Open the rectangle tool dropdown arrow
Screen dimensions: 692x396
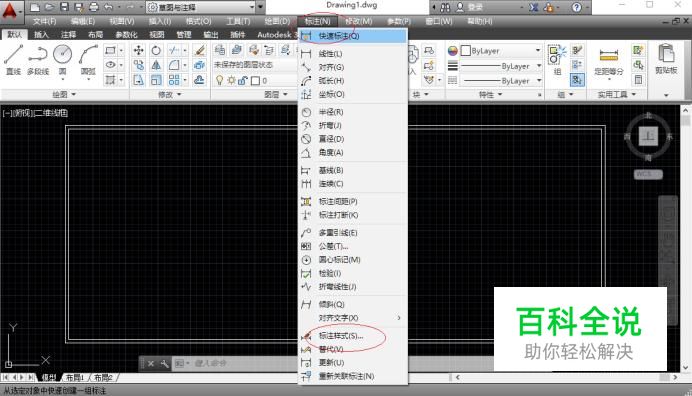point(122,50)
